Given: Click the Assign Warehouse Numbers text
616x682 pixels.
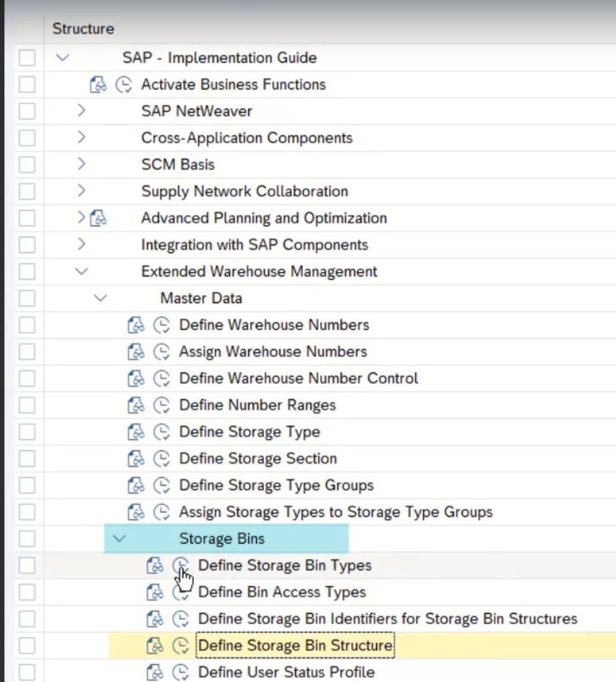Looking at the screenshot, I should click(273, 352).
